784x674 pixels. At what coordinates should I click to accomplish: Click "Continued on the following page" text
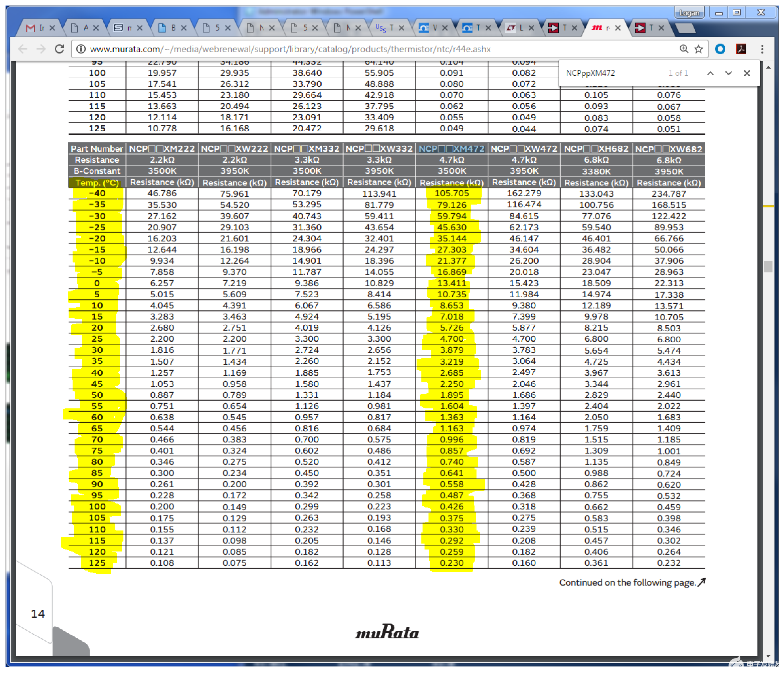pos(627,582)
